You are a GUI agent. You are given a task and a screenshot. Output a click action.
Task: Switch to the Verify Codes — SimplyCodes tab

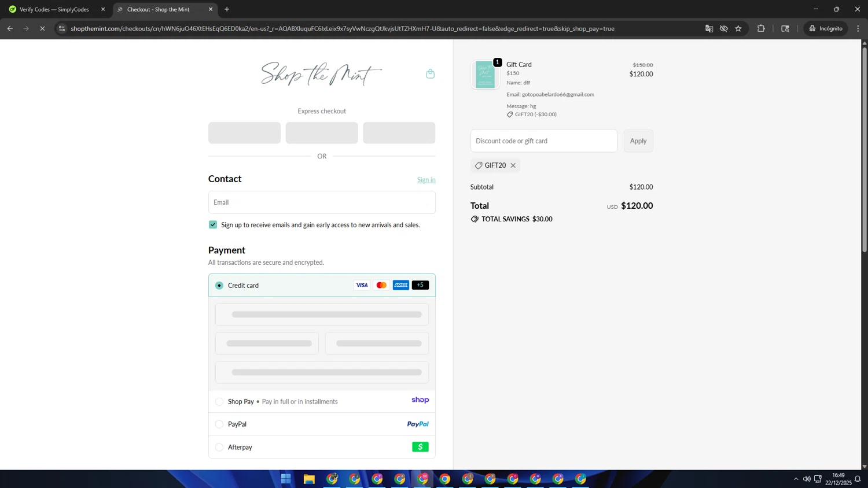point(56,9)
